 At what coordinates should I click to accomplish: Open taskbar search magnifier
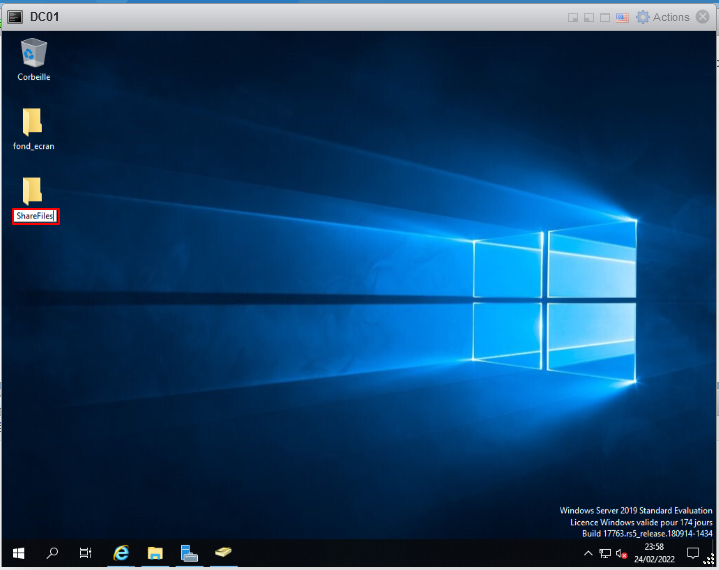52,553
